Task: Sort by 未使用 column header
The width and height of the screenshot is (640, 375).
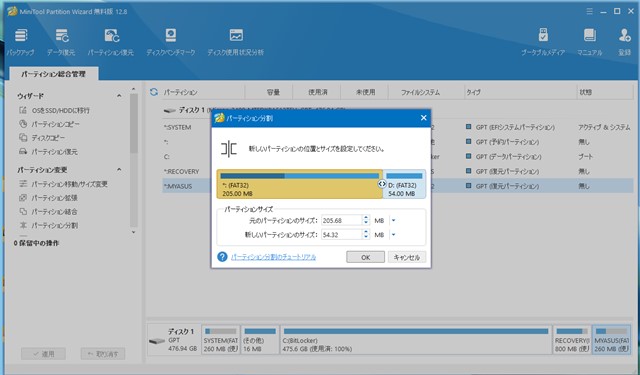Action: 365,92
